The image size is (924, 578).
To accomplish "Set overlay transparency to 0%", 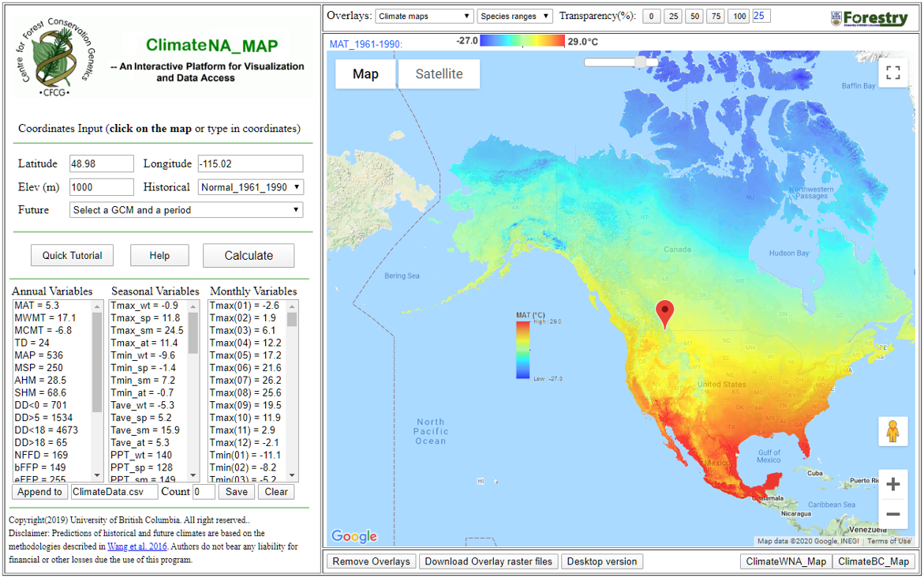I will (651, 15).
